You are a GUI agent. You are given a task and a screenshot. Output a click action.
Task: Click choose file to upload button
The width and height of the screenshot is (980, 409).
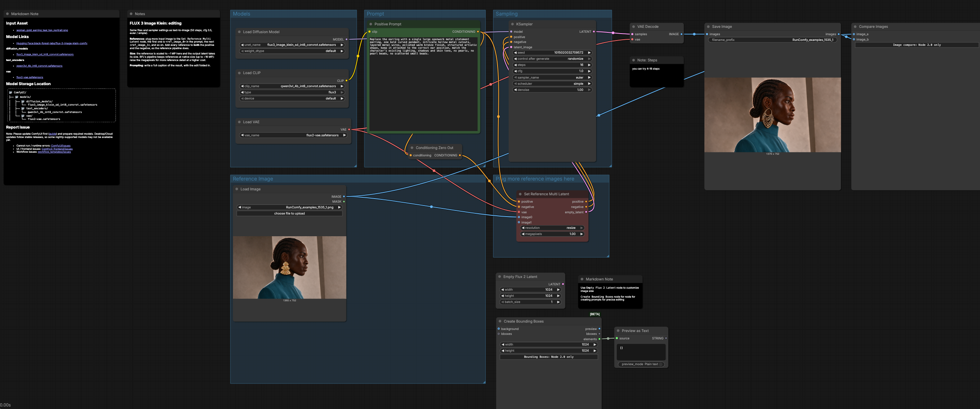coord(290,214)
